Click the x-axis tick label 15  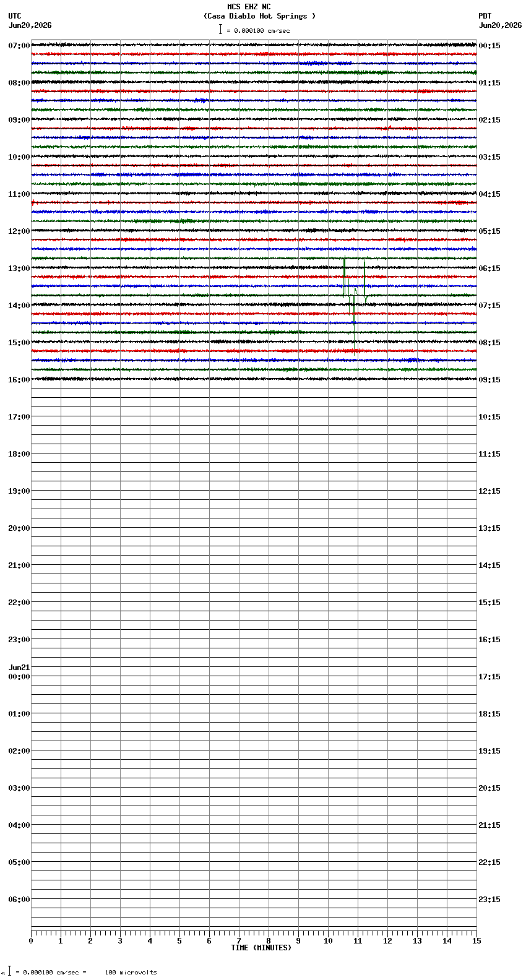tap(476, 941)
